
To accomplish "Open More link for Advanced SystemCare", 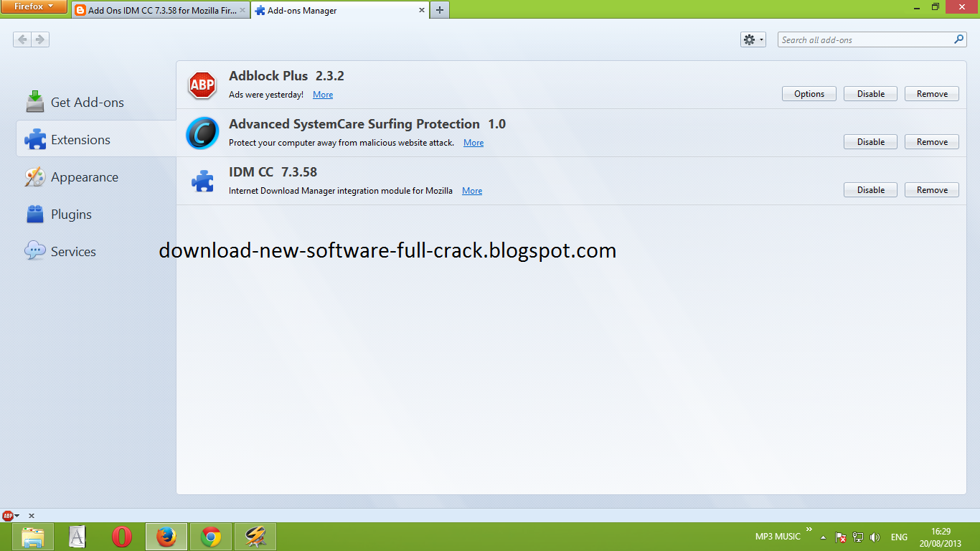I will (x=473, y=143).
